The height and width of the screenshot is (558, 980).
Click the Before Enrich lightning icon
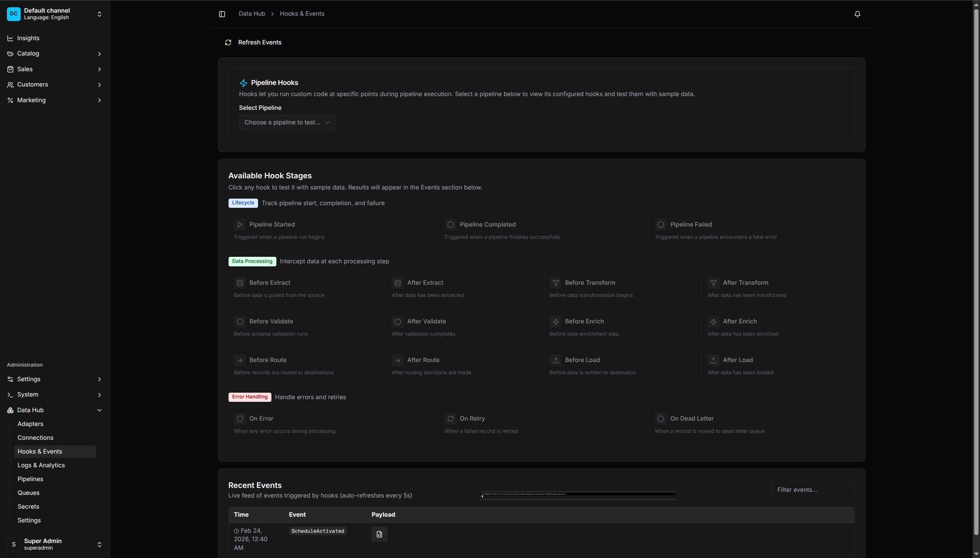tap(555, 321)
